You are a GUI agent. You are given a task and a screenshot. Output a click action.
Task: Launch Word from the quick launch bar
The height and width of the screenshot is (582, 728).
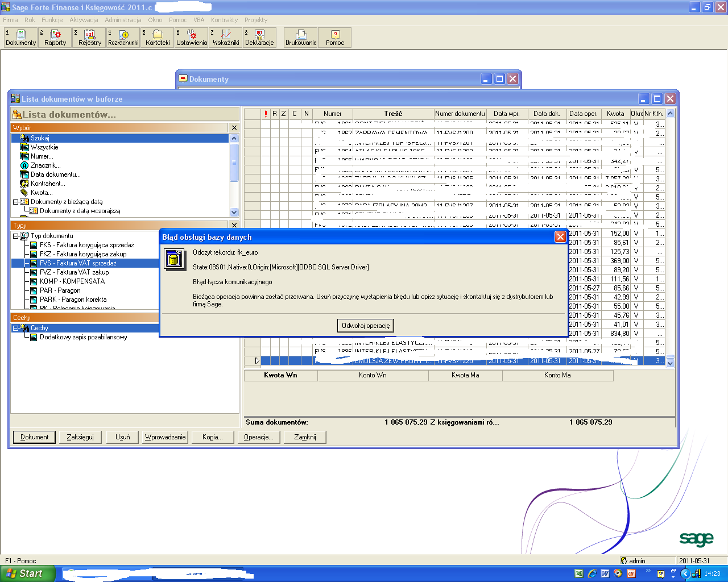point(605,573)
